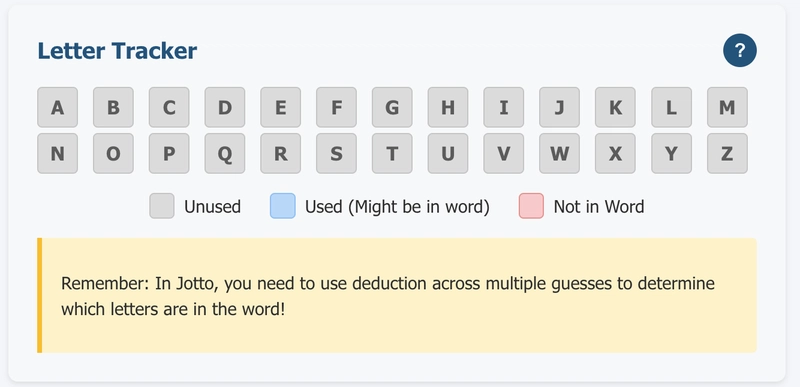Toggle letter A in the tracker
Viewport: 800px width, 387px height.
pos(58,107)
